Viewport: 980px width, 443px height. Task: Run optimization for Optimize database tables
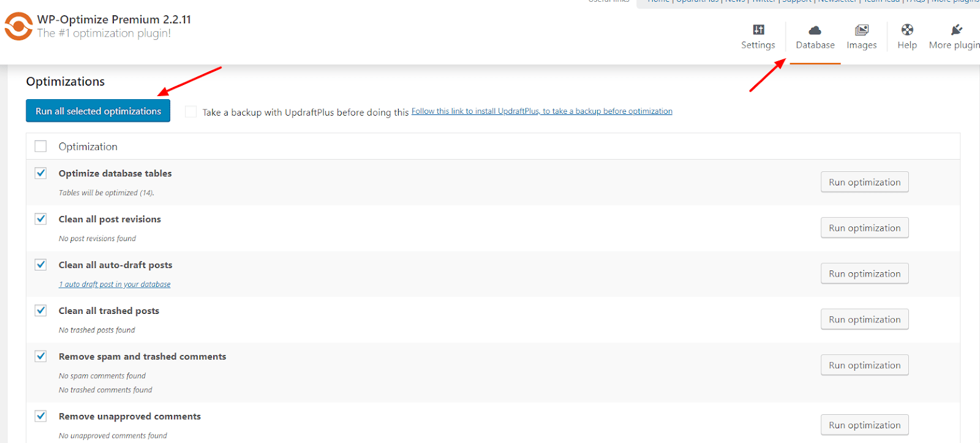864,182
